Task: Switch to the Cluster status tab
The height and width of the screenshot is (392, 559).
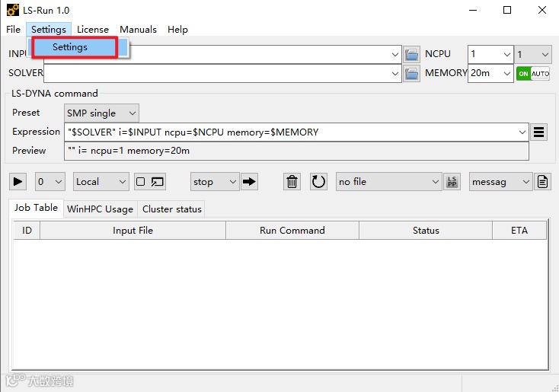Action: (172, 209)
